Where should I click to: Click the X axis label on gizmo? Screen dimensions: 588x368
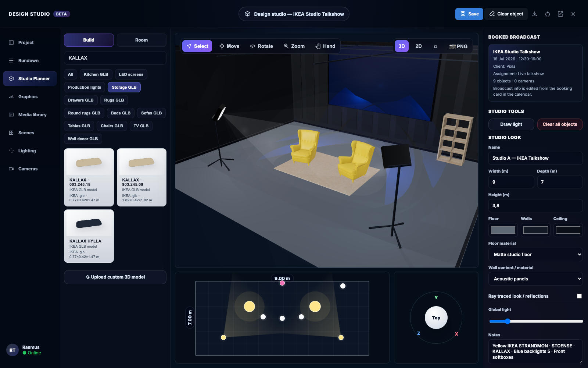click(x=456, y=334)
